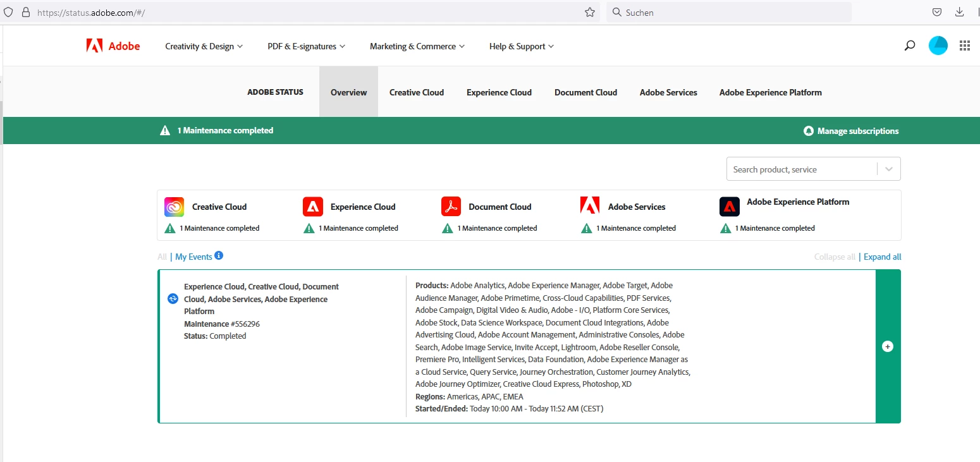Screen dimensions: 980x462
Task: Click Maintenance #556296 text
Action: 222,324
